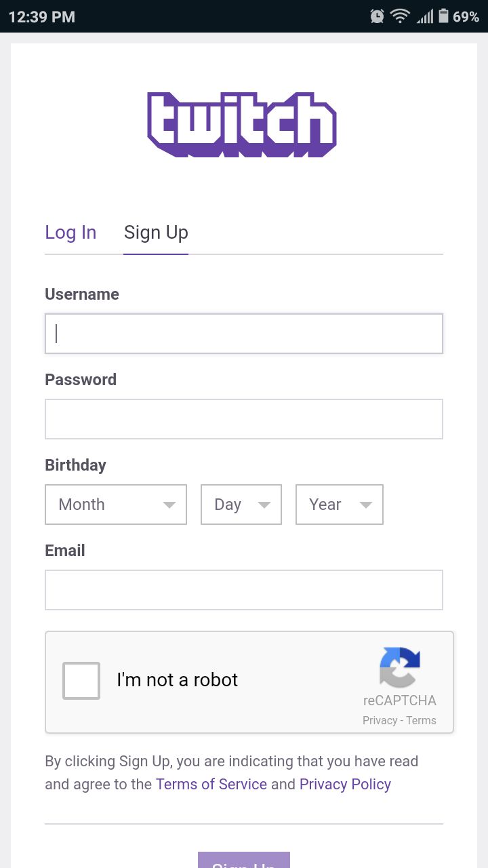Viewport: 488px width, 868px height.
Task: Focus the Email input field
Action: pos(244,590)
